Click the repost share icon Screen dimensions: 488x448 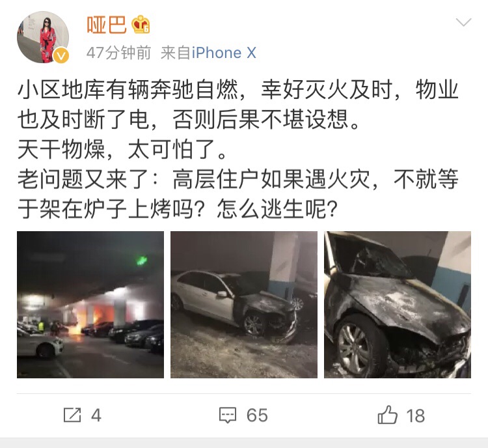[72, 415]
